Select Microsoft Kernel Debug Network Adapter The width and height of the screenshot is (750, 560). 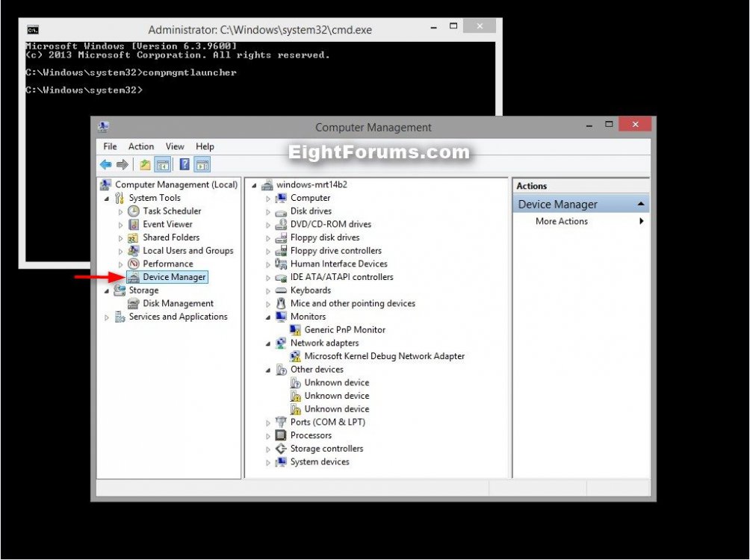pyautogui.click(x=384, y=357)
